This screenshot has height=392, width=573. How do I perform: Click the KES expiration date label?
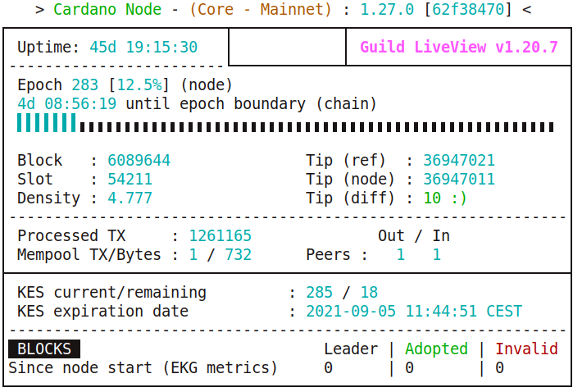[x=102, y=312]
